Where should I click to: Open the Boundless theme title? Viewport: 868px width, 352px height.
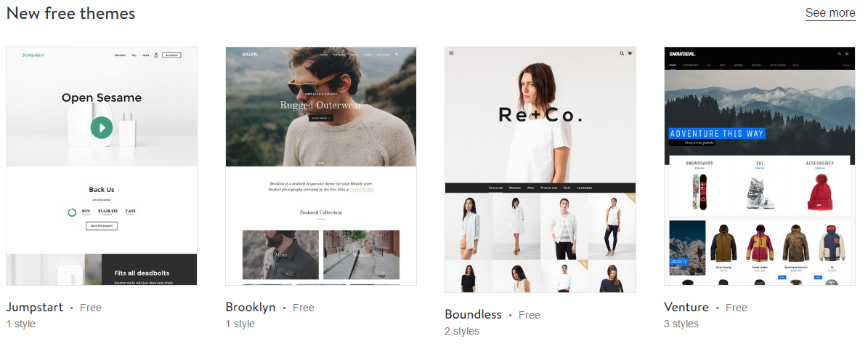473,314
